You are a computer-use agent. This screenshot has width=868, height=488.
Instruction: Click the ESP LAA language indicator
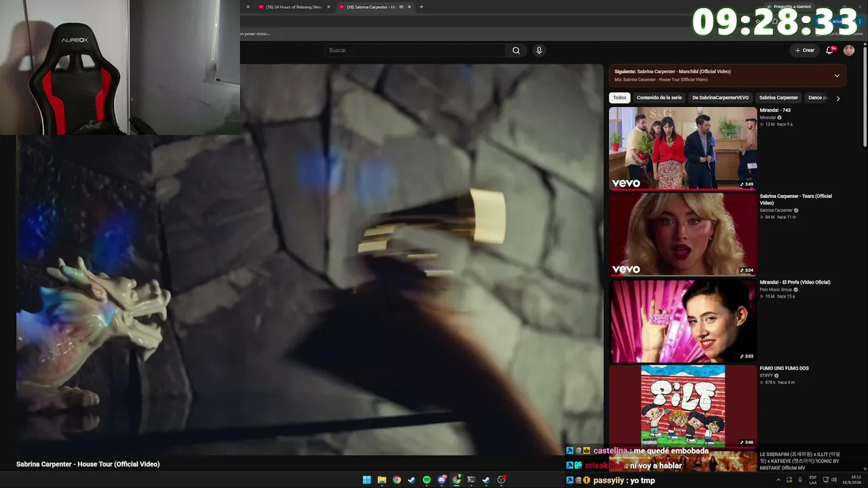pos(813,480)
